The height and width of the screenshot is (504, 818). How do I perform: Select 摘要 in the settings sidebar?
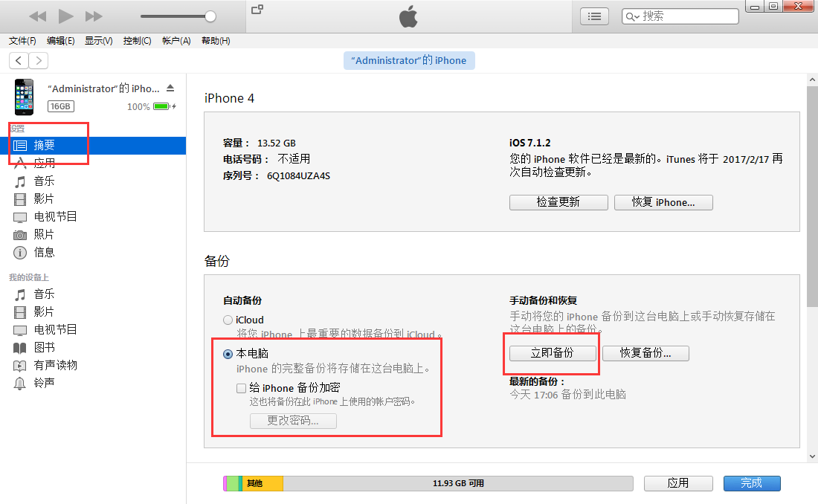(x=93, y=146)
